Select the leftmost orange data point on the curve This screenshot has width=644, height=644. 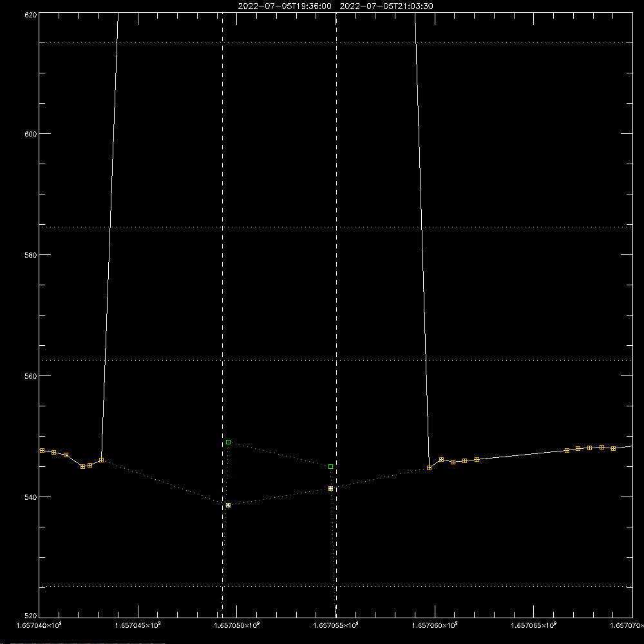(x=42, y=451)
